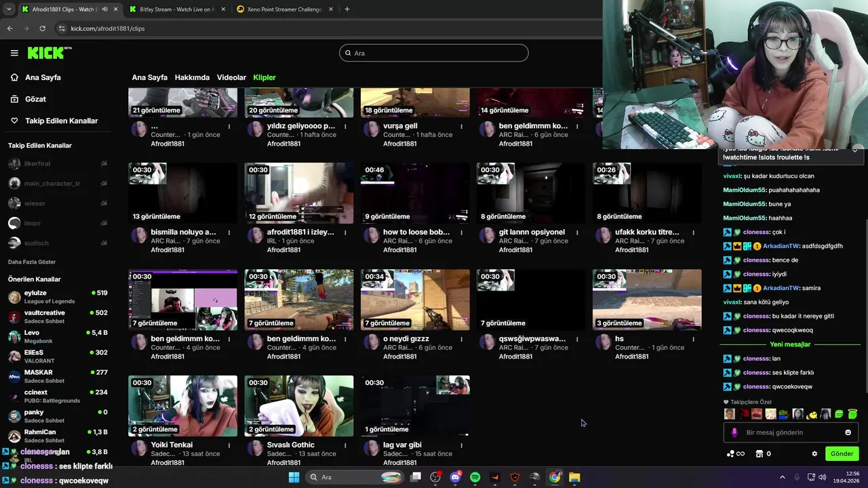
Task: Open options menu for 'ufakk korku titre' clip
Action: (693, 232)
